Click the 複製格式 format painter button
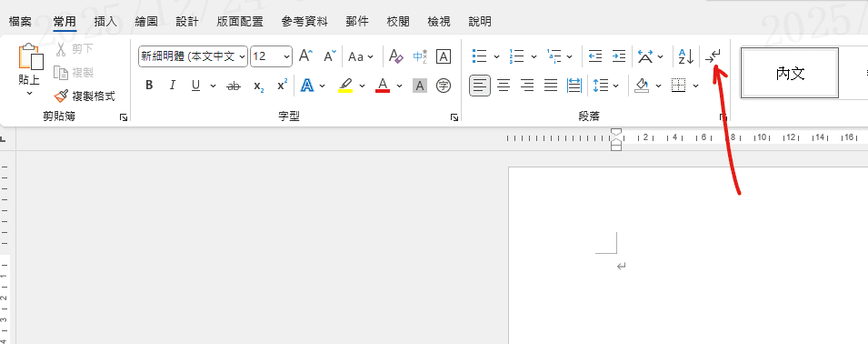This screenshot has width=868, height=344. coord(85,96)
